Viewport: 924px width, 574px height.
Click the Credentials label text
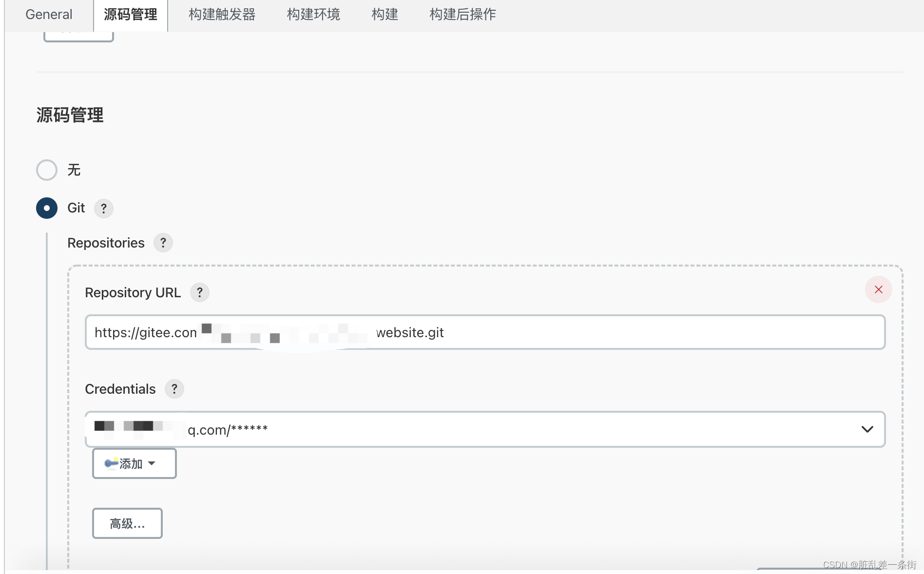click(120, 389)
